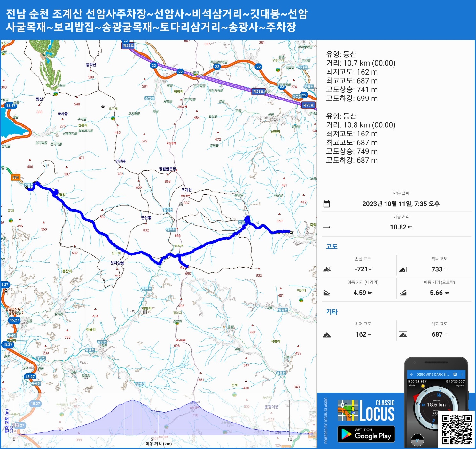Click the QR code image

(x=457, y=429)
